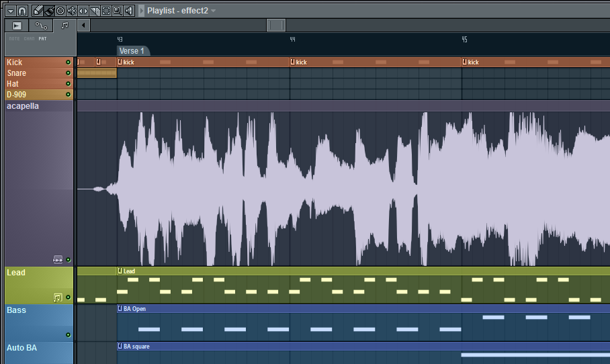The height and width of the screenshot is (364, 610).
Task: Toggle the Lead track mute light
Action: click(x=68, y=297)
